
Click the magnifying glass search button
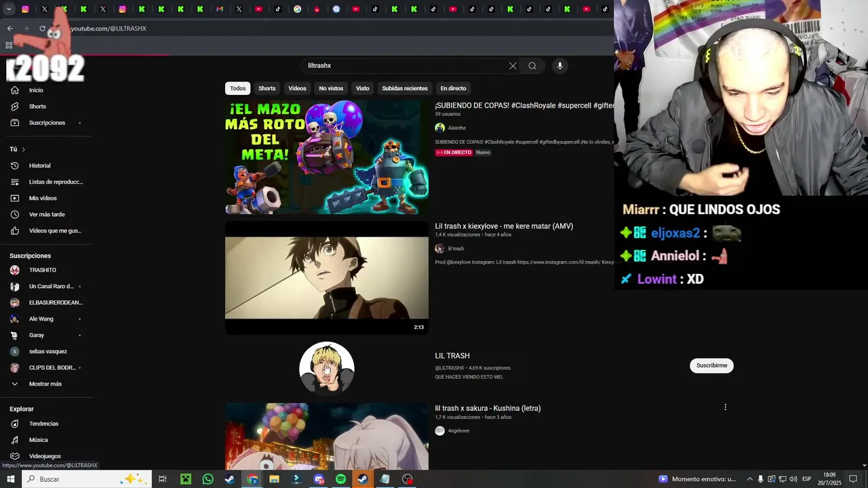tap(532, 66)
